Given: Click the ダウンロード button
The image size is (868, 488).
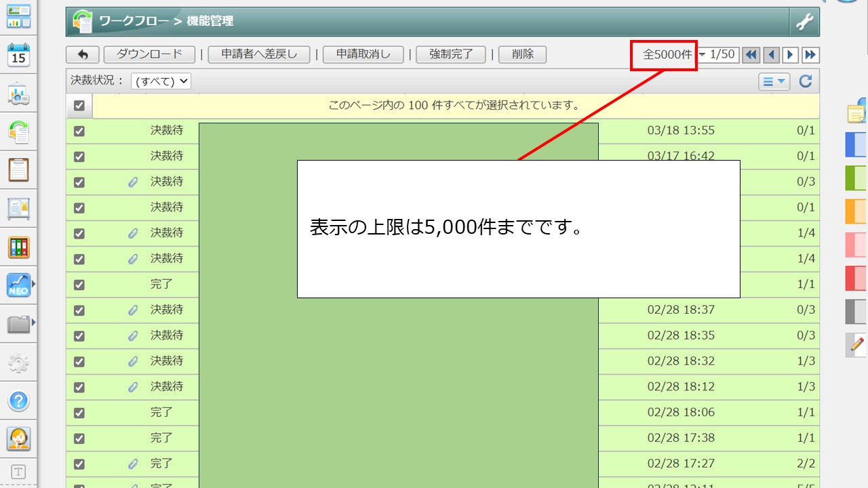Looking at the screenshot, I should [x=149, y=55].
